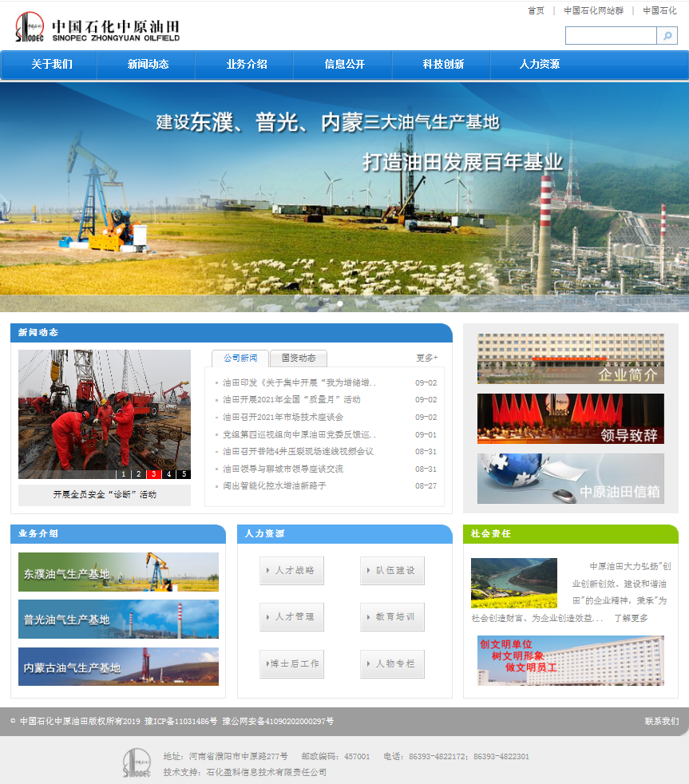The image size is (689, 784).
Task: Click the 联系我们 footer link
Action: pyautogui.click(x=662, y=721)
